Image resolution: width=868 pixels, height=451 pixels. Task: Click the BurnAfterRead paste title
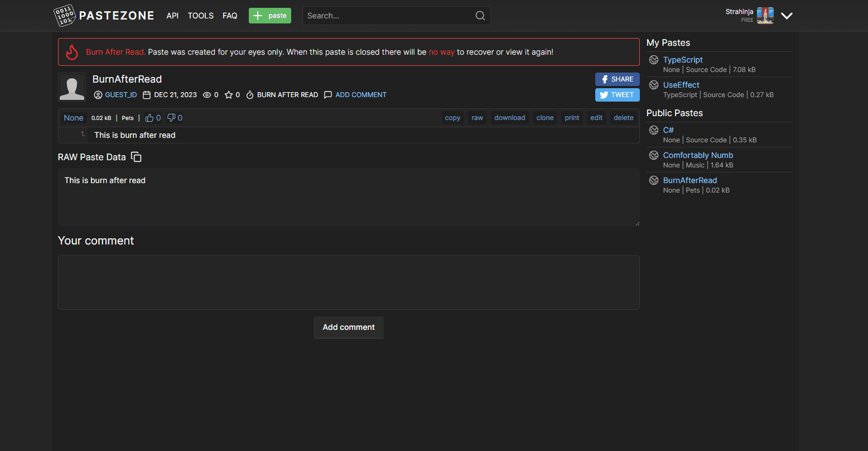coord(127,79)
